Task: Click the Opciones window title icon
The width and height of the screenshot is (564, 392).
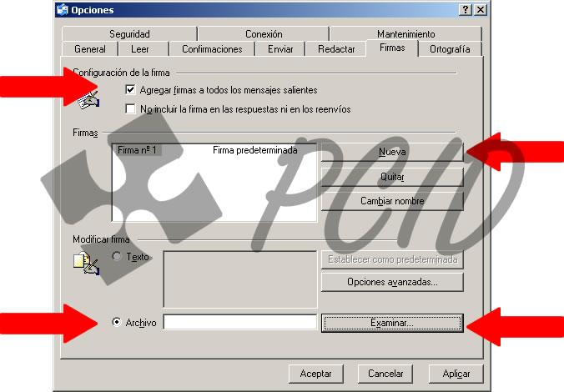Action: pyautogui.click(x=63, y=10)
